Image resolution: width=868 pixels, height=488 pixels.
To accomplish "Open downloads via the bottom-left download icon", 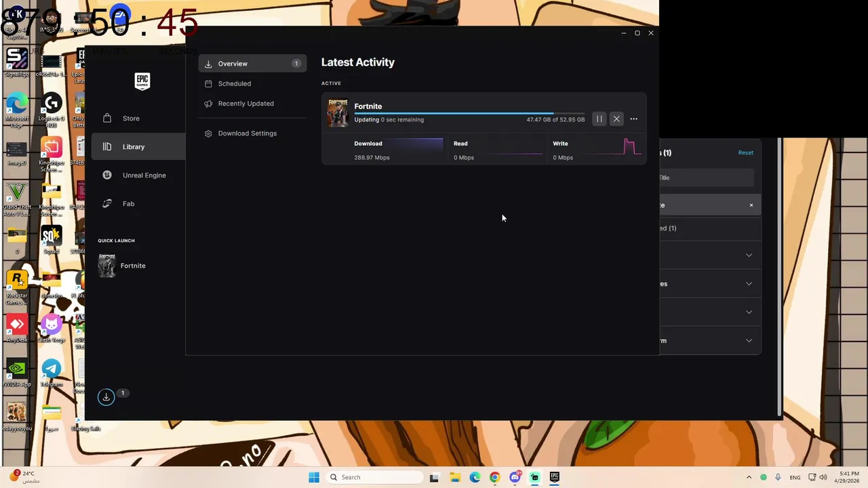I will tap(106, 397).
